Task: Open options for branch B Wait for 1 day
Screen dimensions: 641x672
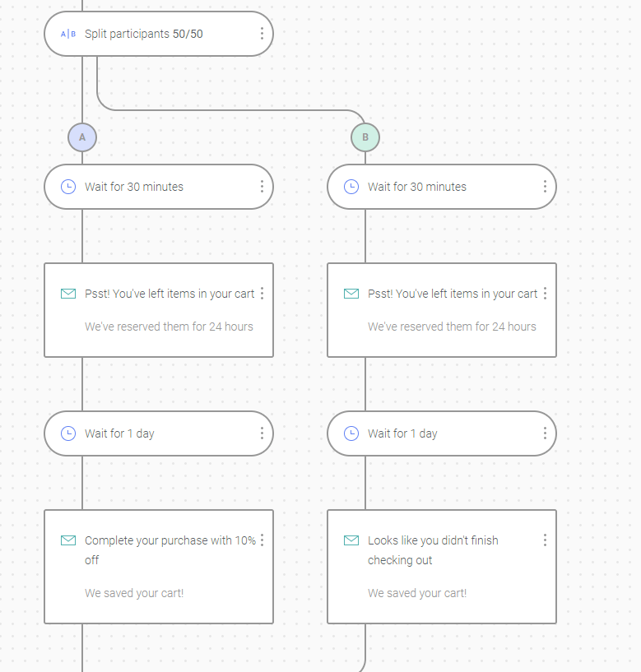Action: pos(545,433)
